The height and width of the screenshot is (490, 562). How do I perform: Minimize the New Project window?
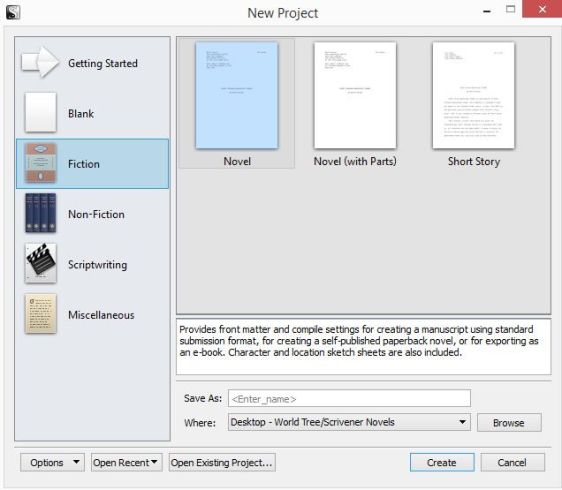pos(487,10)
